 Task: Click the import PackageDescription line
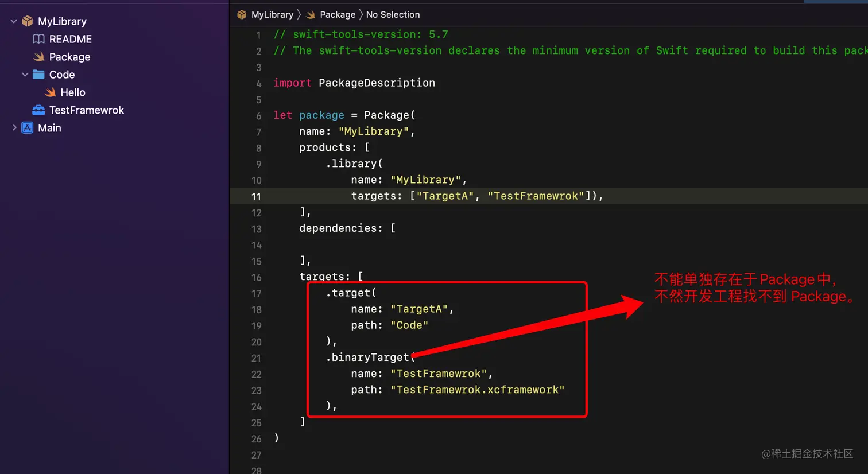click(x=354, y=83)
